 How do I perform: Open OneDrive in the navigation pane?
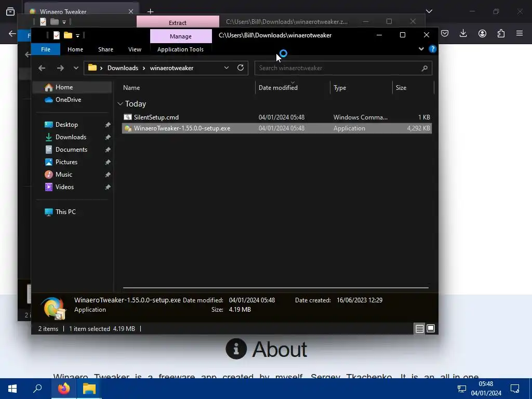click(x=68, y=99)
